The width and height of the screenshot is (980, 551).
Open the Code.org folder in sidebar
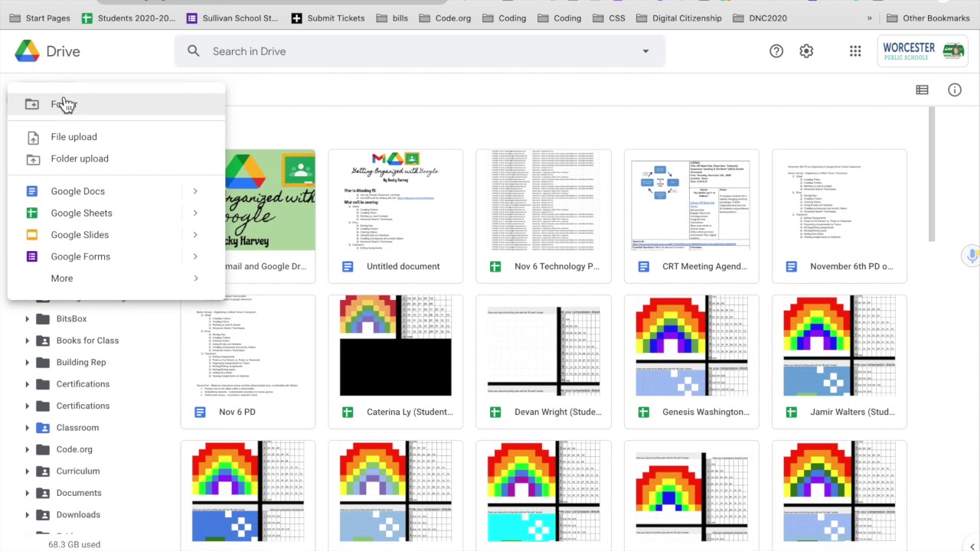[x=74, y=449]
